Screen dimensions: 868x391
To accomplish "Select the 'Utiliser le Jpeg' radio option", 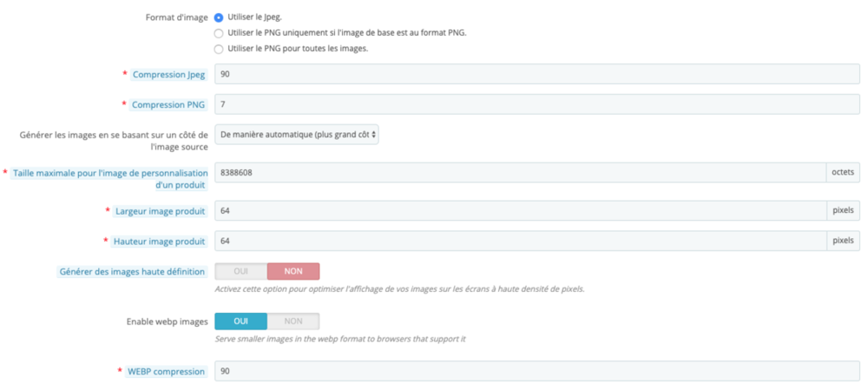I will point(219,17).
